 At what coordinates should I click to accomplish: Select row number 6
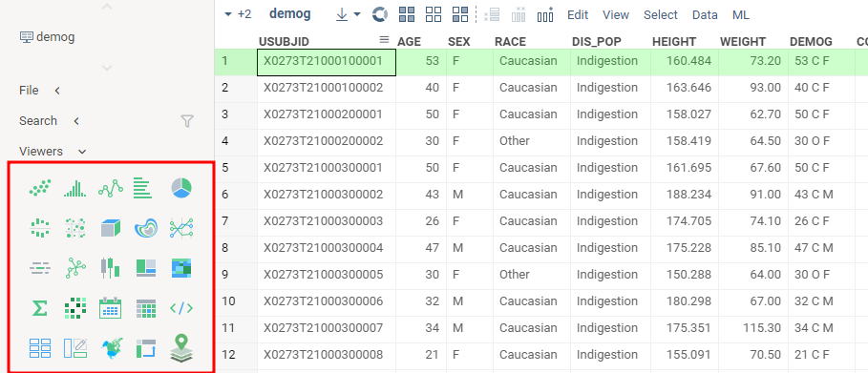(x=236, y=195)
